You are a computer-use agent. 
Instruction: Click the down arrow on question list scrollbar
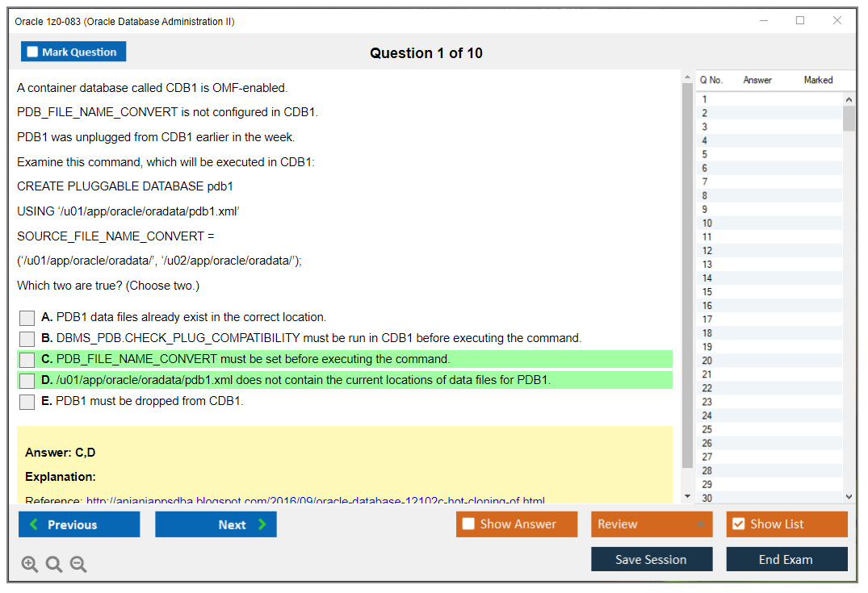[849, 496]
